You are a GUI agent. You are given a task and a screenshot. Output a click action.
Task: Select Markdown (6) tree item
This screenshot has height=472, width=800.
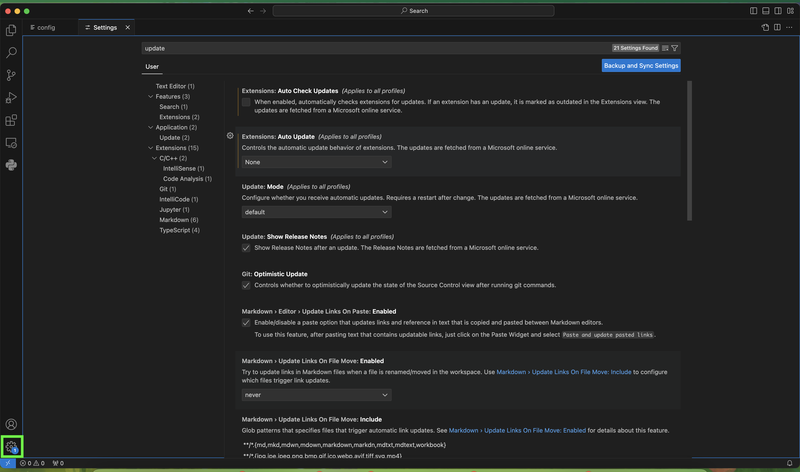pos(179,220)
